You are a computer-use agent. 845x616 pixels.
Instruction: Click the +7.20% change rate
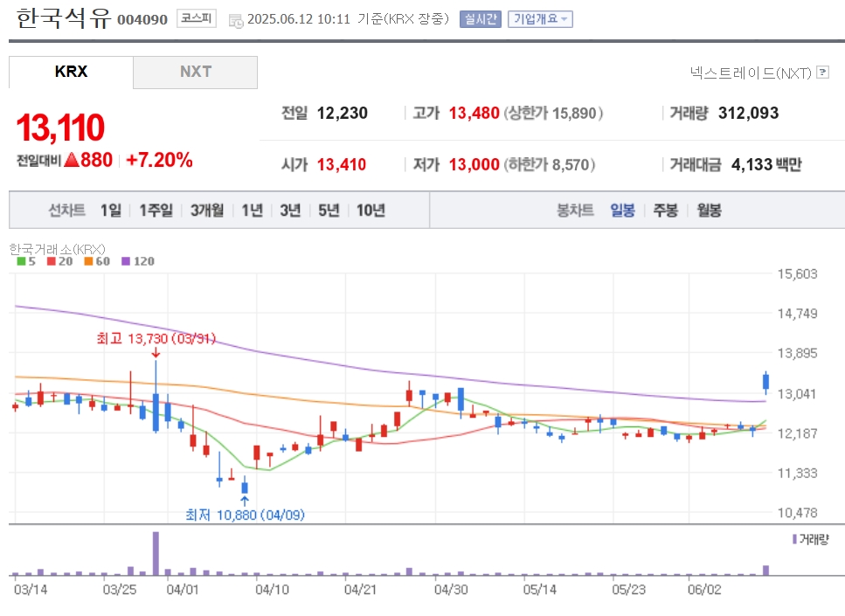pyautogui.click(x=159, y=160)
